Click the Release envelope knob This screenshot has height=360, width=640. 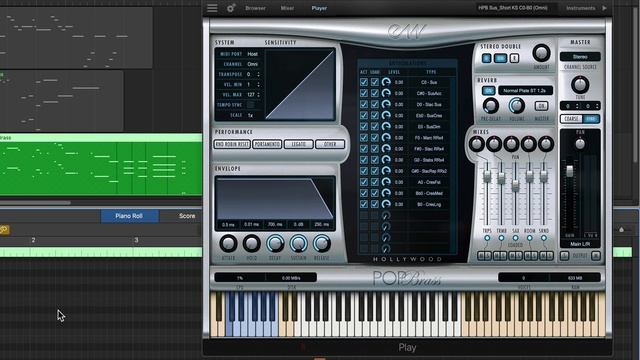322,243
